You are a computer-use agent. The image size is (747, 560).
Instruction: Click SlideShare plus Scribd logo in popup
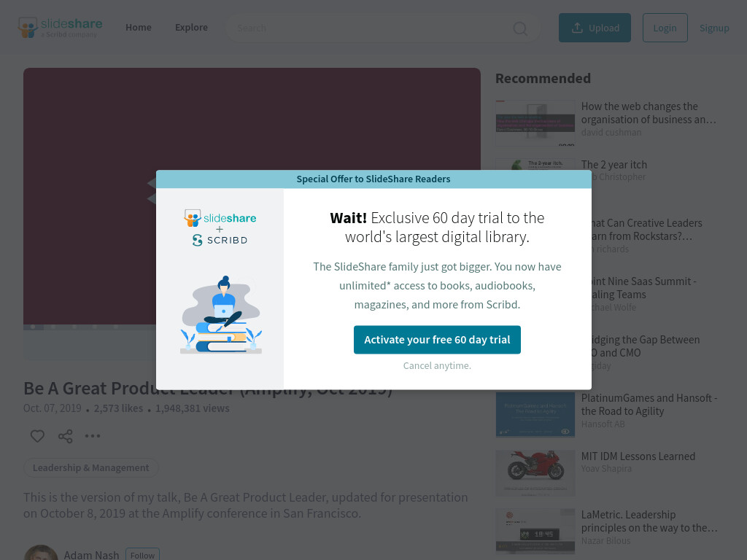220,227
